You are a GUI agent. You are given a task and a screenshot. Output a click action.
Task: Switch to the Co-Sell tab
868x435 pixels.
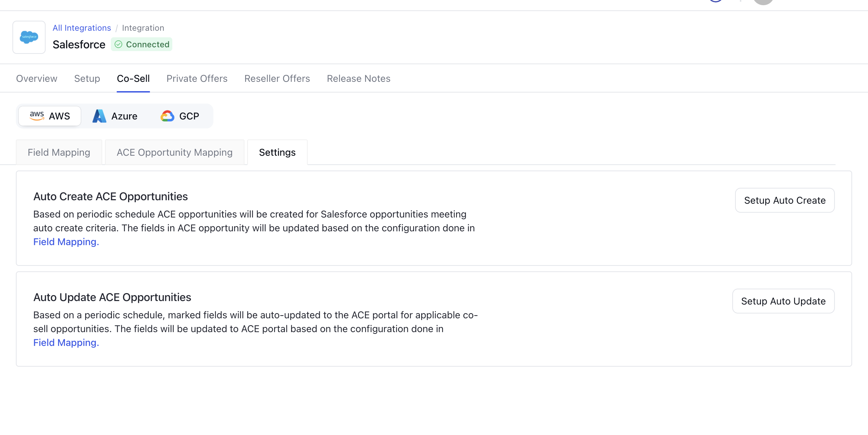click(133, 79)
